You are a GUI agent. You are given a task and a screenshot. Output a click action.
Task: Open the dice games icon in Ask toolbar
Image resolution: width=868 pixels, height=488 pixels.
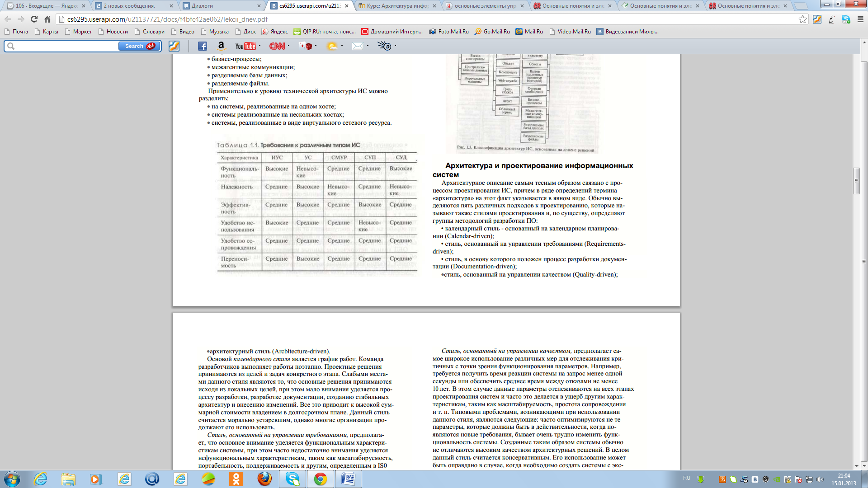click(x=306, y=46)
